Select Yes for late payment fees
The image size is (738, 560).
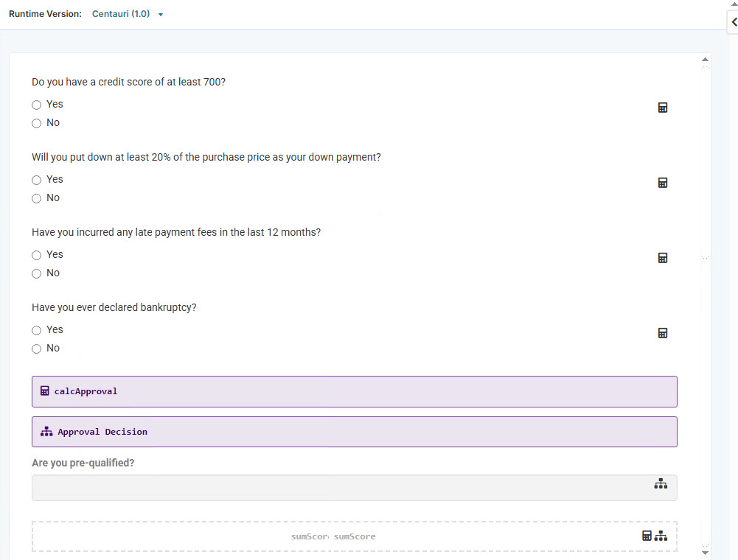(x=36, y=254)
